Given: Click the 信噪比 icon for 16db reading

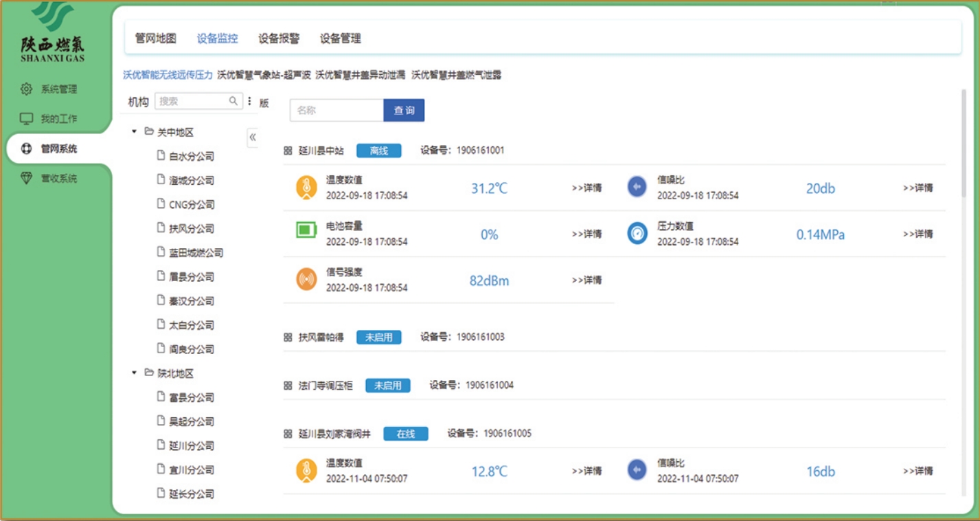Looking at the screenshot, I should [637, 469].
